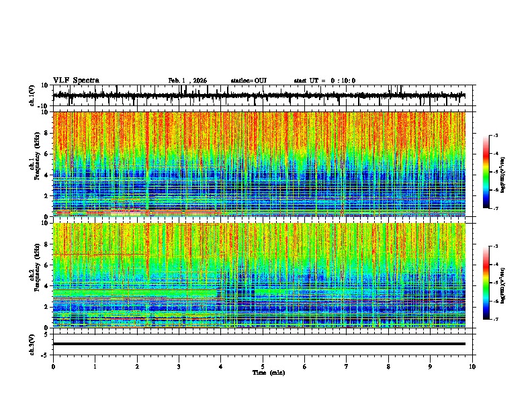532x411 pixels.
Task: Click the ch.2 color bar log(PSD) unit label
Action: [x=503, y=286]
